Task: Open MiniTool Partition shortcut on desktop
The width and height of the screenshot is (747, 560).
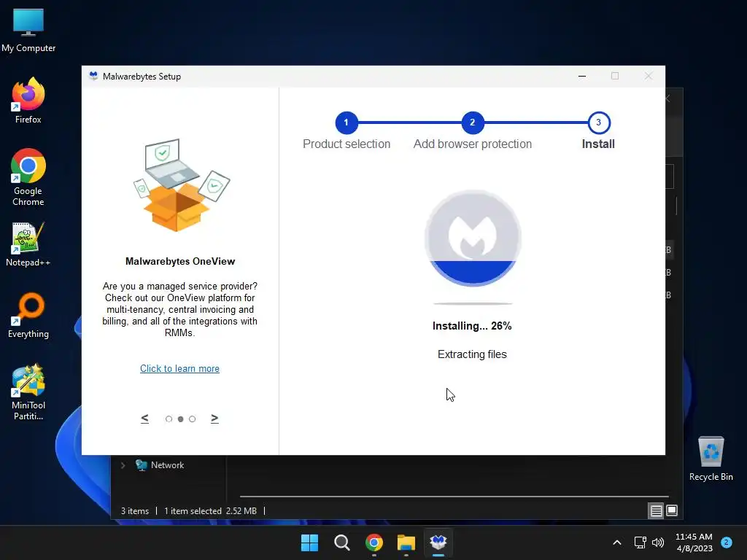Action: pos(28,392)
